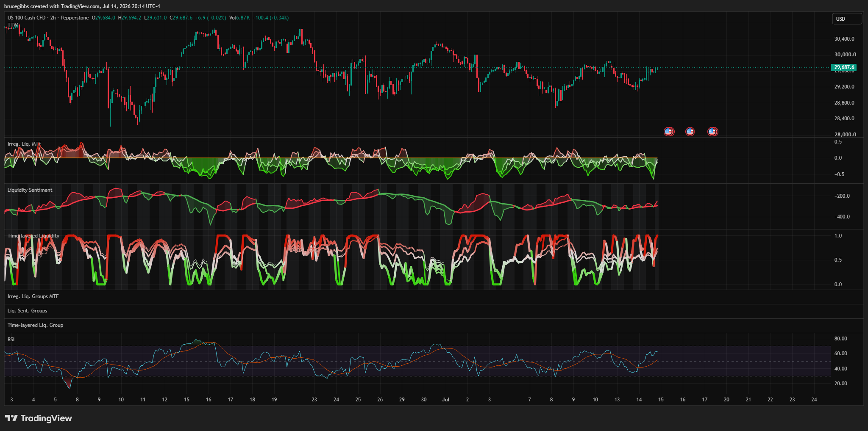Click the brucegibbs created with TradingView.com header text
Screen dimensions: 868x431
coord(52,6)
